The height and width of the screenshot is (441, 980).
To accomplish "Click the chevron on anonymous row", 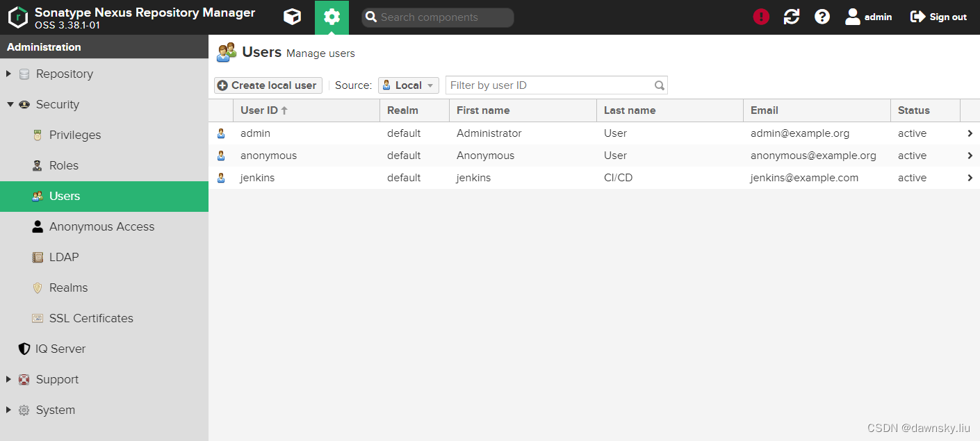I will [x=970, y=156].
